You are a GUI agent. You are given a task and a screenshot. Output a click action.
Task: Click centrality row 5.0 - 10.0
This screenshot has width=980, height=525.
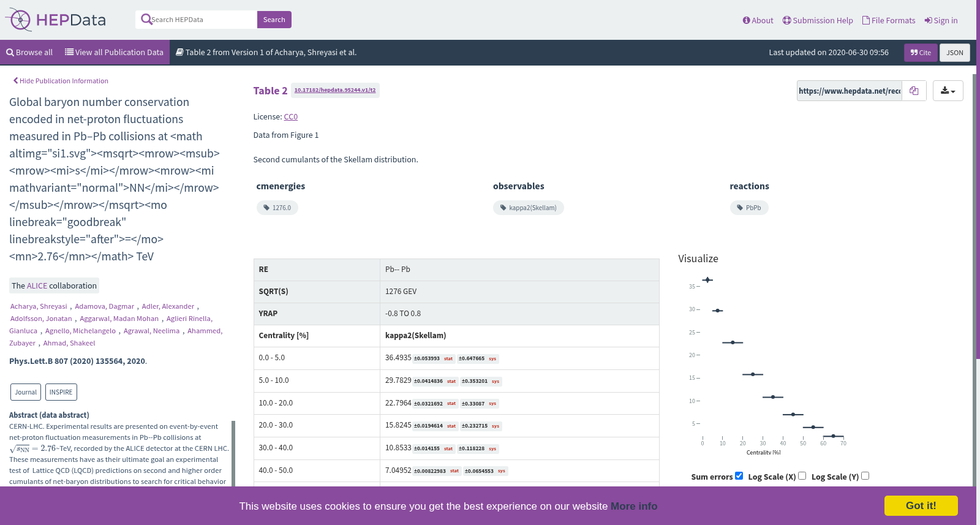point(456,380)
